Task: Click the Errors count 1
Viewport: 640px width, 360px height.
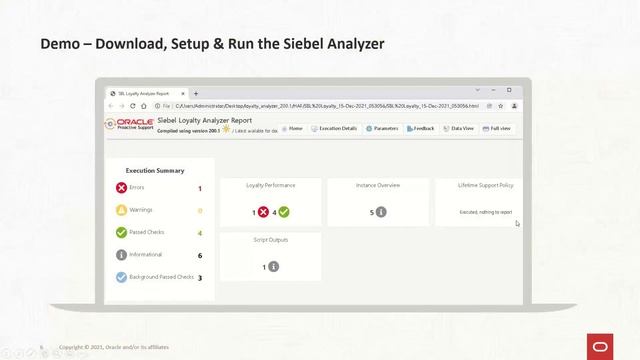Action: coord(200,189)
